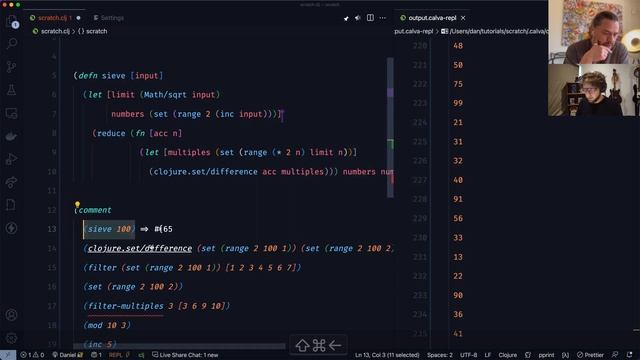Open the Accounts icon

tap(11, 315)
